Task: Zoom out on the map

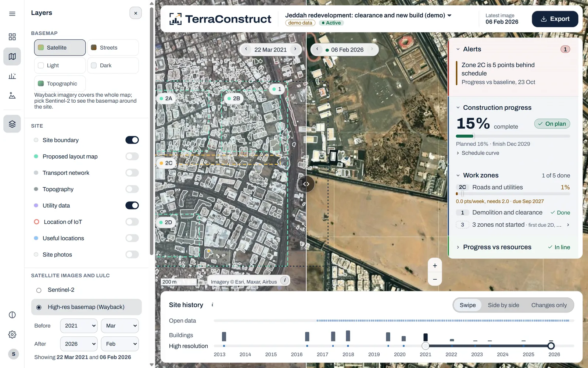Action: [435, 279]
